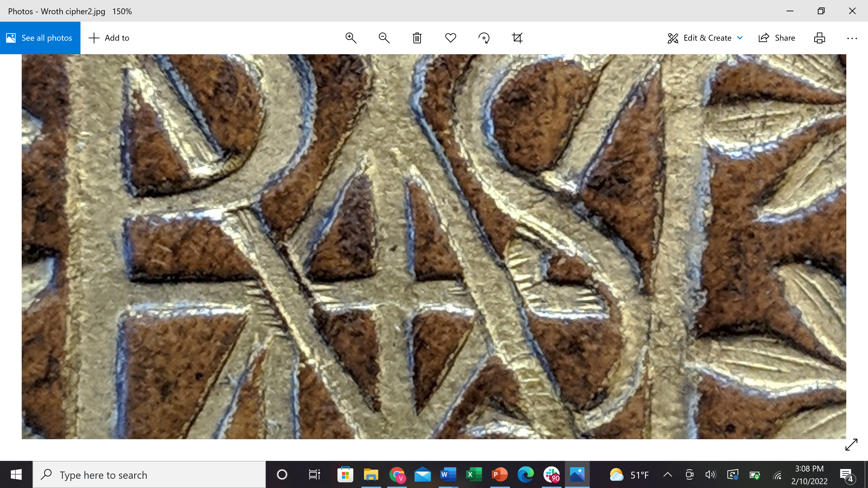Click the zoom in magnifier icon
Viewport: 868px width, 488px height.
pyautogui.click(x=351, y=38)
